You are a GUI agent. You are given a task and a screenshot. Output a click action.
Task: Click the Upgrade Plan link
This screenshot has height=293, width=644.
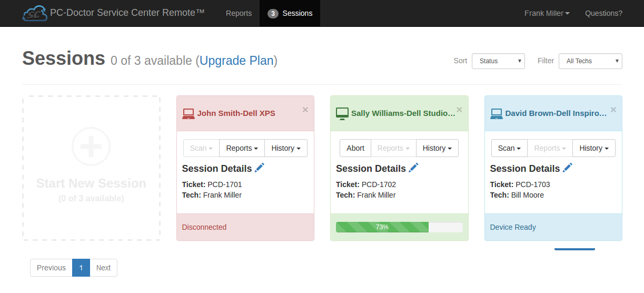point(236,61)
